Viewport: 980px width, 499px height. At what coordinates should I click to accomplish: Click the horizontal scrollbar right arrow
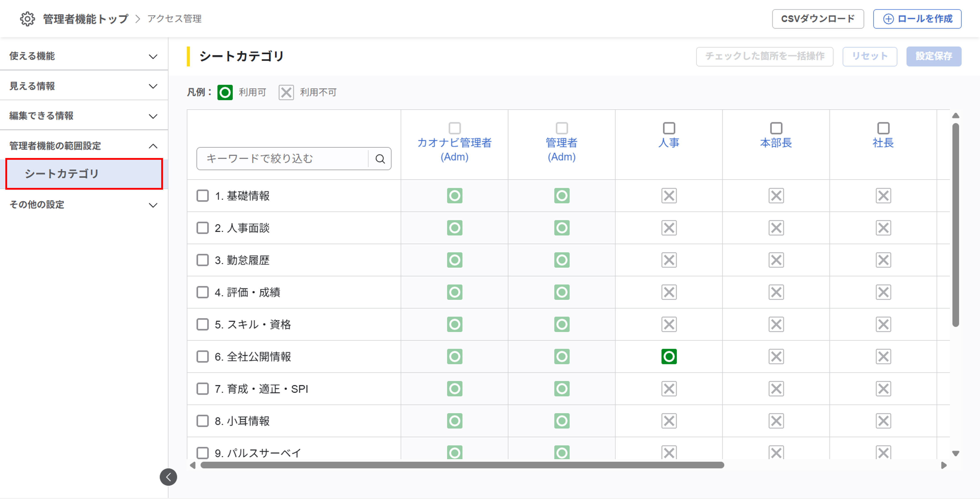point(944,465)
